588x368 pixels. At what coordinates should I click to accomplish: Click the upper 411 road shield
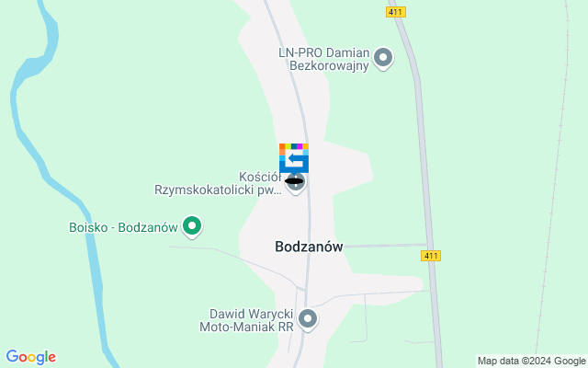pos(396,12)
